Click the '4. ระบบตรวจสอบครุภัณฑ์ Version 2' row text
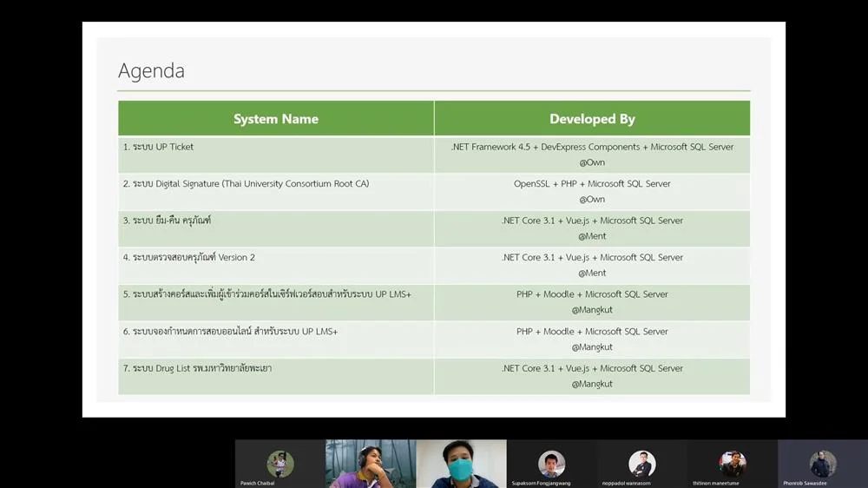The width and height of the screenshot is (868, 488). click(188, 257)
